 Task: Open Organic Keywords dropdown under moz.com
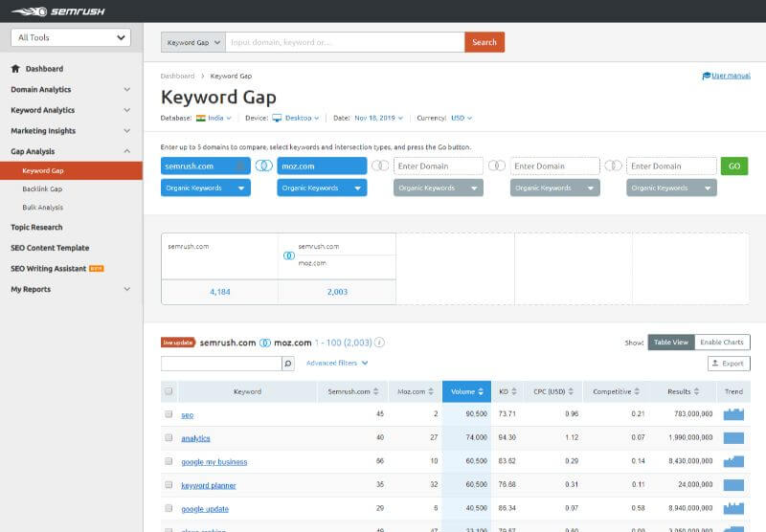coord(322,188)
